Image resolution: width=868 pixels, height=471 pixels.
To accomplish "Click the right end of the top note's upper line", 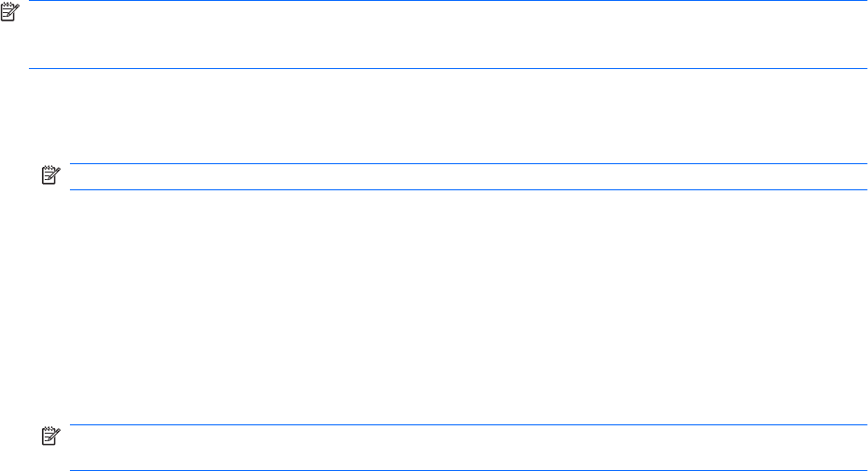I will point(862,1).
